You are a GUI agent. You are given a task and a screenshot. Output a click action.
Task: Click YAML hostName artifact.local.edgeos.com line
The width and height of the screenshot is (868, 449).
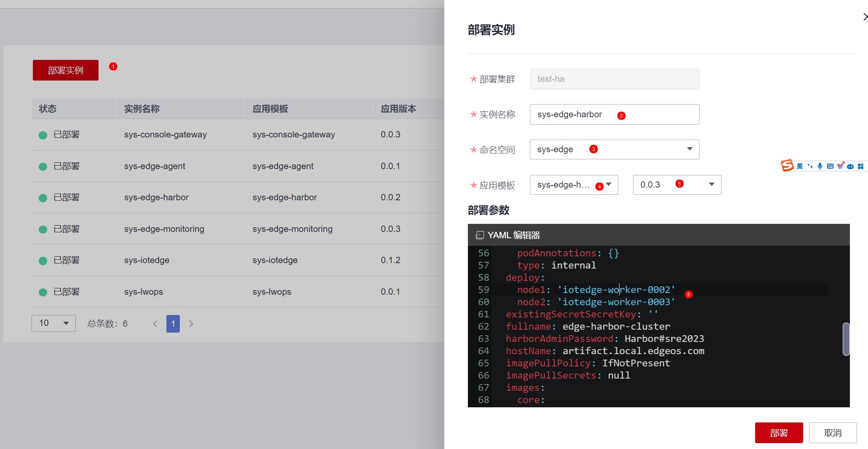605,351
